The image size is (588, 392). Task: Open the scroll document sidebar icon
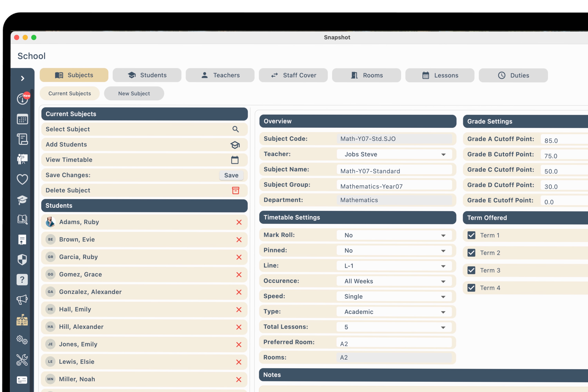pos(23,139)
